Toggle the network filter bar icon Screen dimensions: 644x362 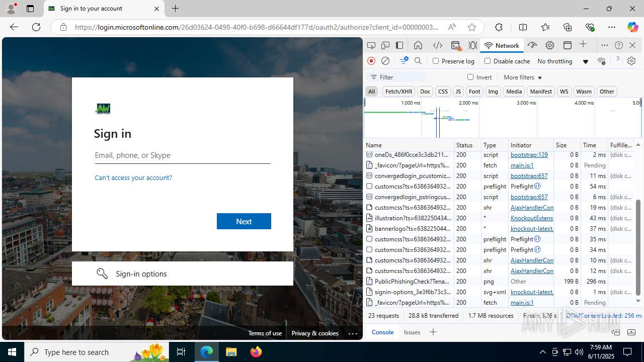pos(404,61)
